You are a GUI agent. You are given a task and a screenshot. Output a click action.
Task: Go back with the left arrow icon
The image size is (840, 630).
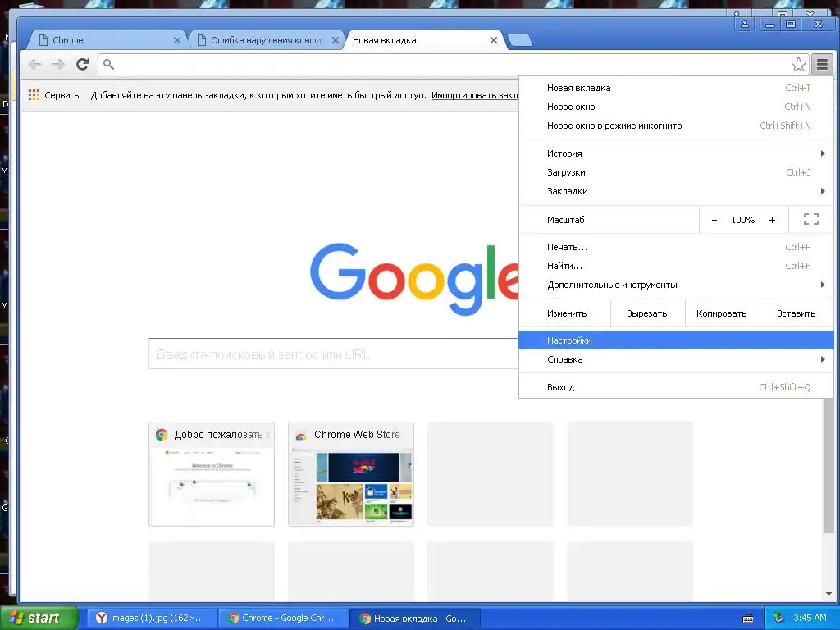[34, 65]
